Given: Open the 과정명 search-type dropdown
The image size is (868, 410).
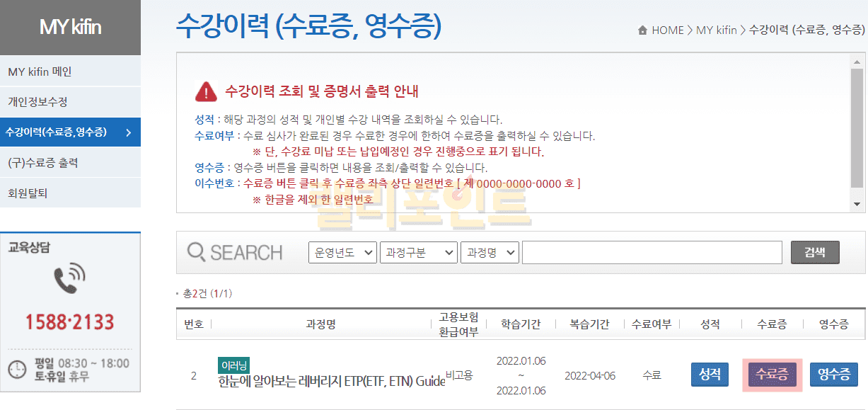Looking at the screenshot, I should coord(490,252).
